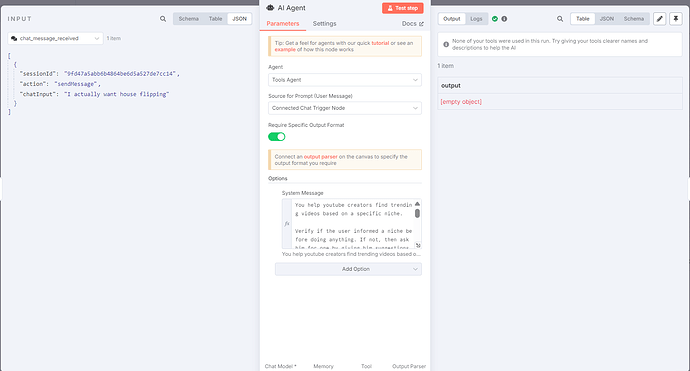Edit output with the pencil icon
This screenshot has width=690, height=371.
coord(659,19)
